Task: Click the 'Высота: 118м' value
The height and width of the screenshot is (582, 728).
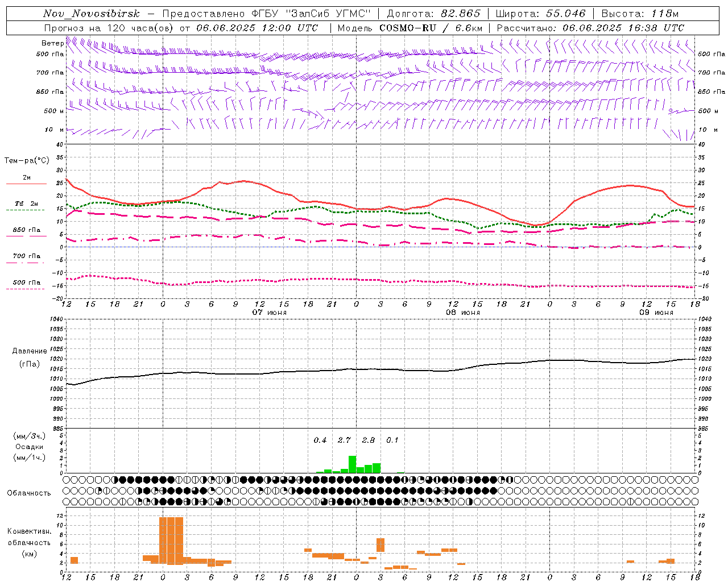Action: (x=640, y=14)
